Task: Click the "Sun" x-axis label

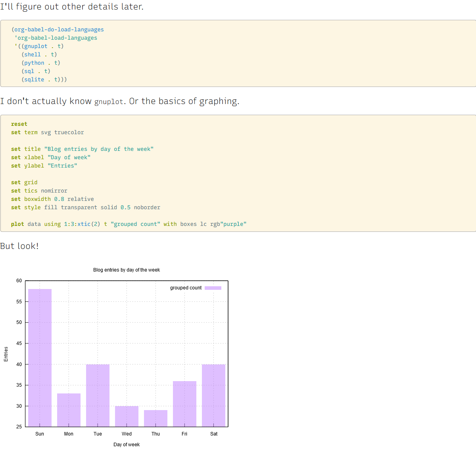Action: (40, 434)
